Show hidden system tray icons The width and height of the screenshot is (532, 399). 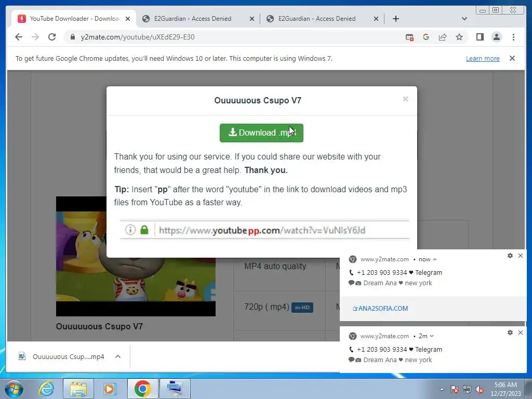(x=442, y=390)
